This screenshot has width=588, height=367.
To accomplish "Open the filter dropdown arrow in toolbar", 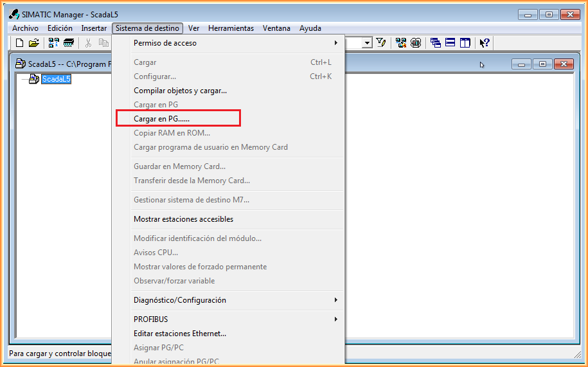I will [368, 43].
